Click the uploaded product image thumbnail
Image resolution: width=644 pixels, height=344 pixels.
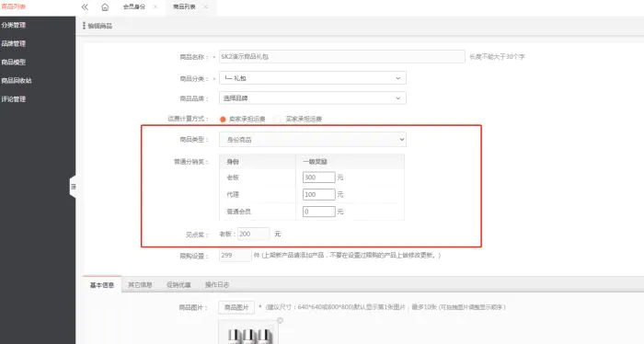[248, 333]
